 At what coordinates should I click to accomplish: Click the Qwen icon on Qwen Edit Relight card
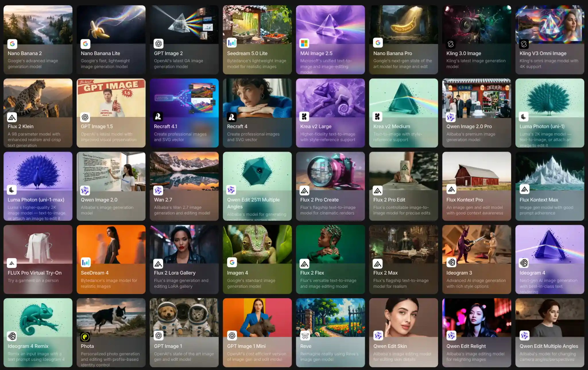(x=451, y=336)
